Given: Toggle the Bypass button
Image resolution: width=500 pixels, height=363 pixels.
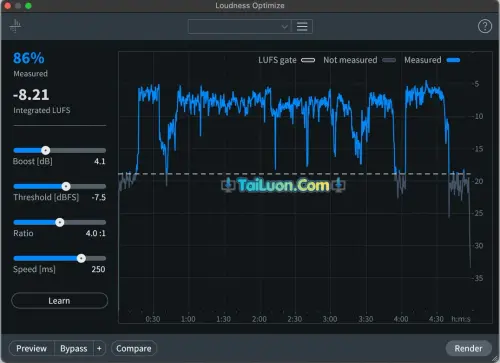Looking at the screenshot, I should (74, 348).
